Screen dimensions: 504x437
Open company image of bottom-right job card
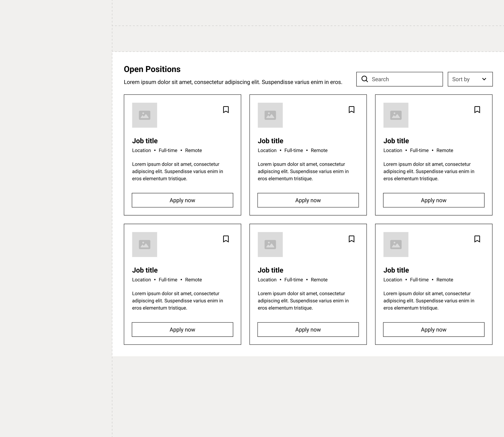pyautogui.click(x=396, y=244)
